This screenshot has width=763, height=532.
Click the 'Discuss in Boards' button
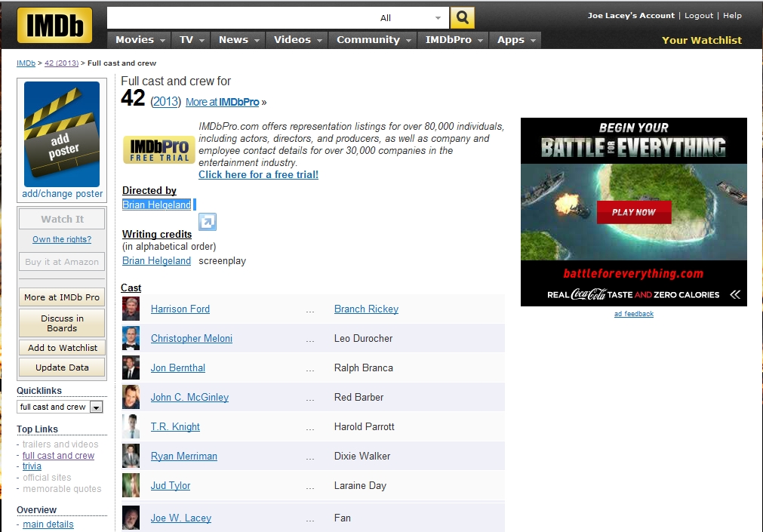click(x=62, y=323)
